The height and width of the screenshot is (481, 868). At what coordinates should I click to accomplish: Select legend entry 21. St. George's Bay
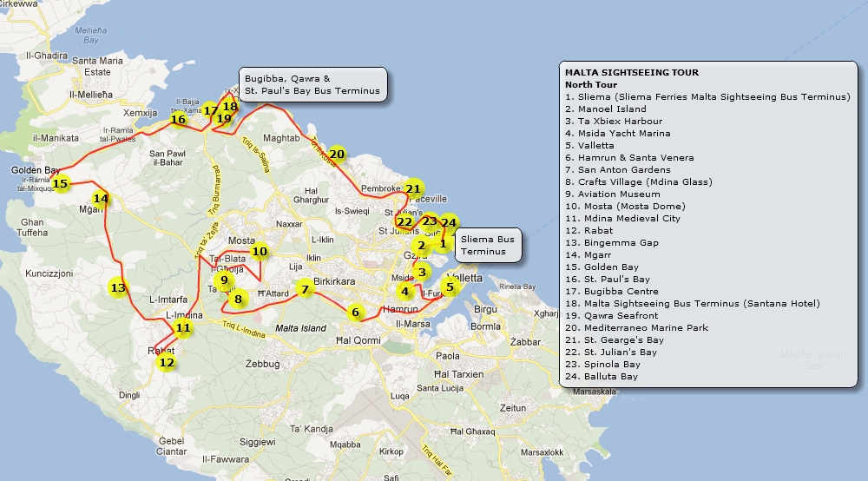(615, 340)
